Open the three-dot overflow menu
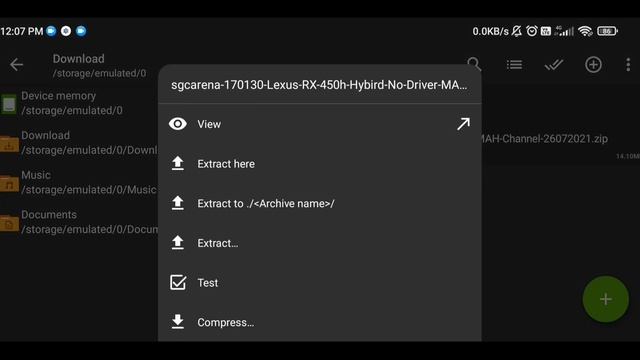Image resolution: width=640 pixels, height=360 pixels. click(x=628, y=64)
